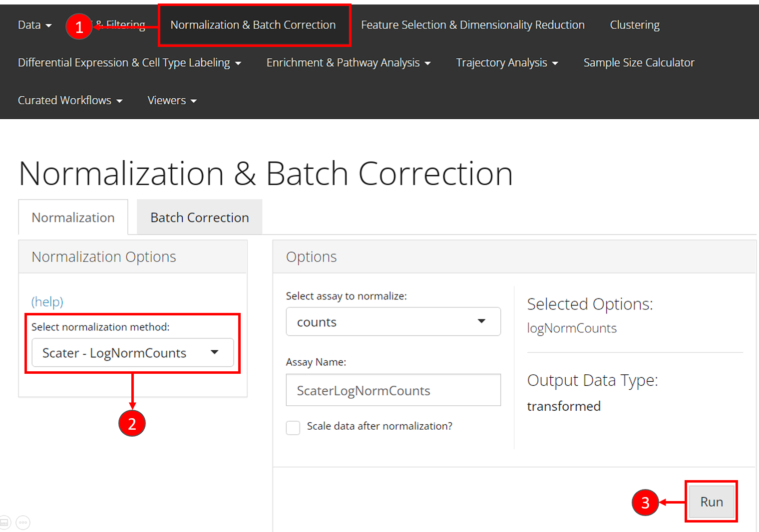Click the circular ellipsis icon at bottom left

pyautogui.click(x=23, y=523)
